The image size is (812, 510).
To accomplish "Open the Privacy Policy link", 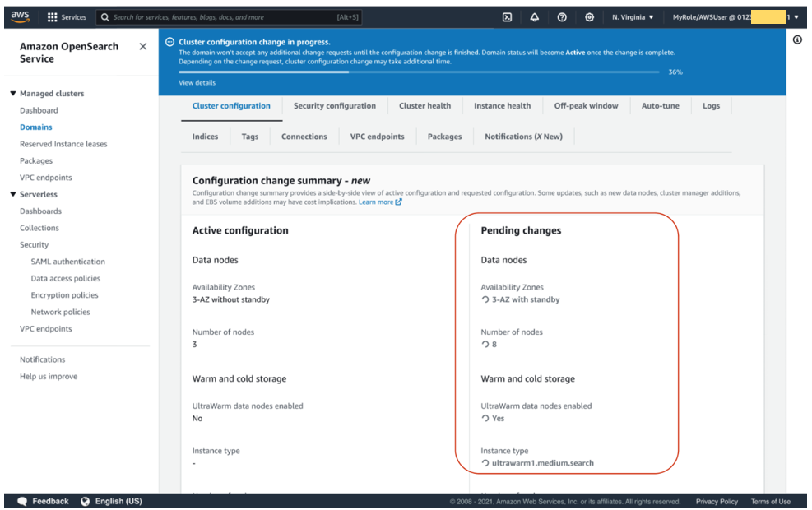I will click(x=717, y=502).
